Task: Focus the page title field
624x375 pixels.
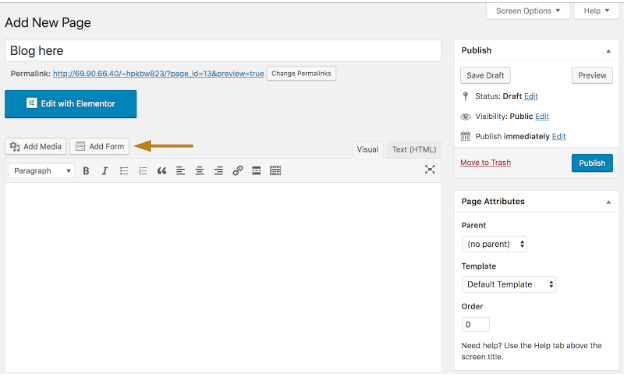Action: 223,51
